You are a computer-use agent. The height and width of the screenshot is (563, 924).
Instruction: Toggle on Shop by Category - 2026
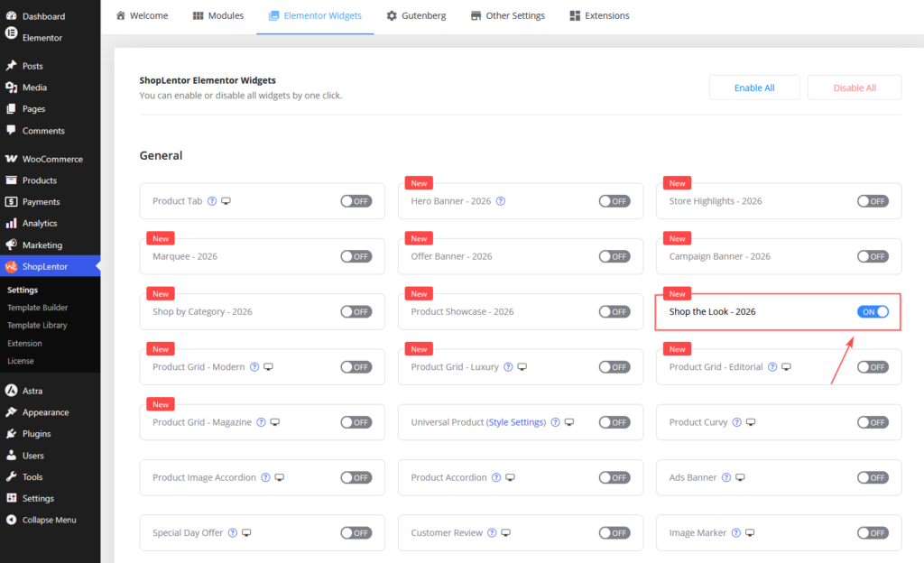[356, 312]
